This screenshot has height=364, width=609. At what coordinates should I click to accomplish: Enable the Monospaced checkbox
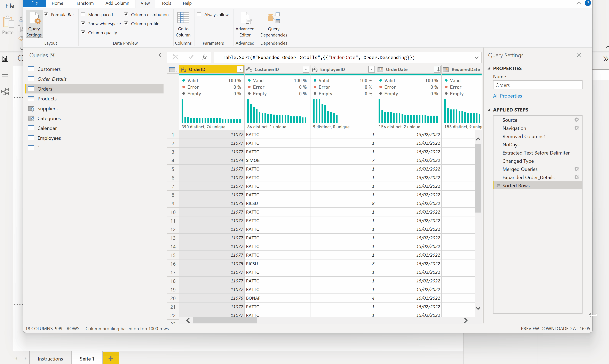coord(83,14)
